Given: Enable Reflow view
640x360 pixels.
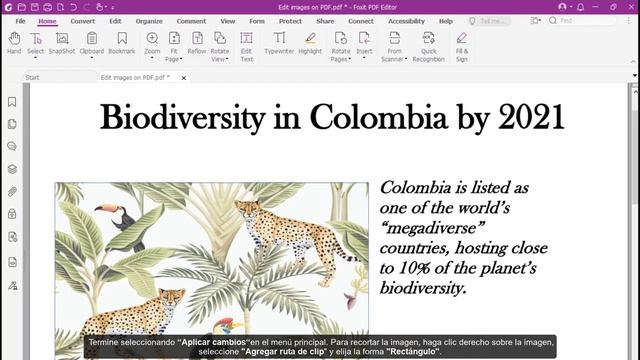Looking at the screenshot, I should click(x=197, y=43).
